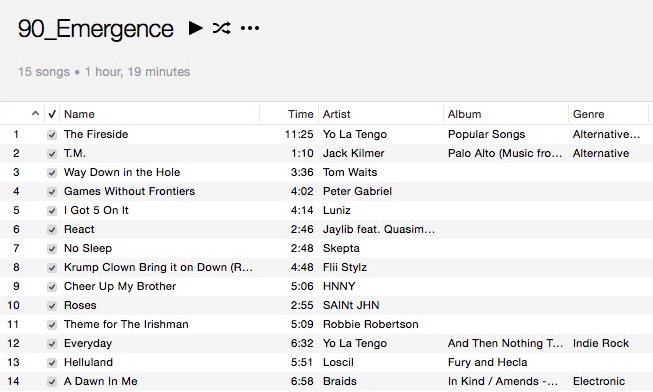Select song Cheer Up My Brother

coord(120,286)
